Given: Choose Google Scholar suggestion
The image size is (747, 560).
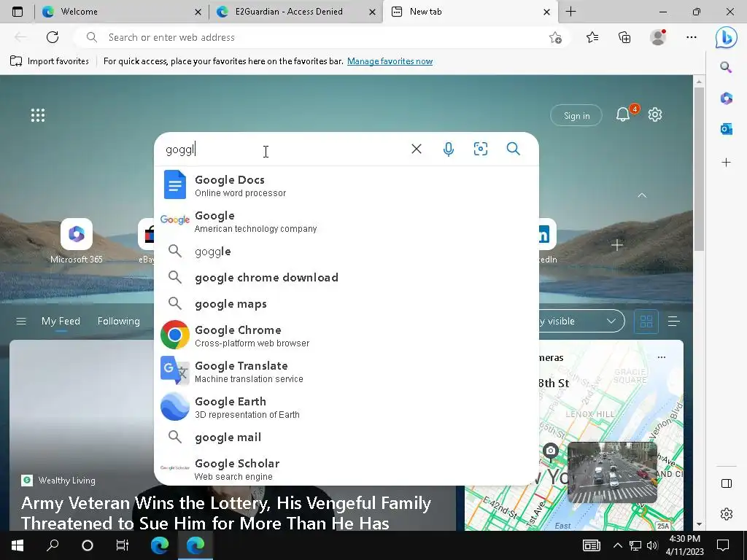Looking at the screenshot, I should pyautogui.click(x=347, y=469).
